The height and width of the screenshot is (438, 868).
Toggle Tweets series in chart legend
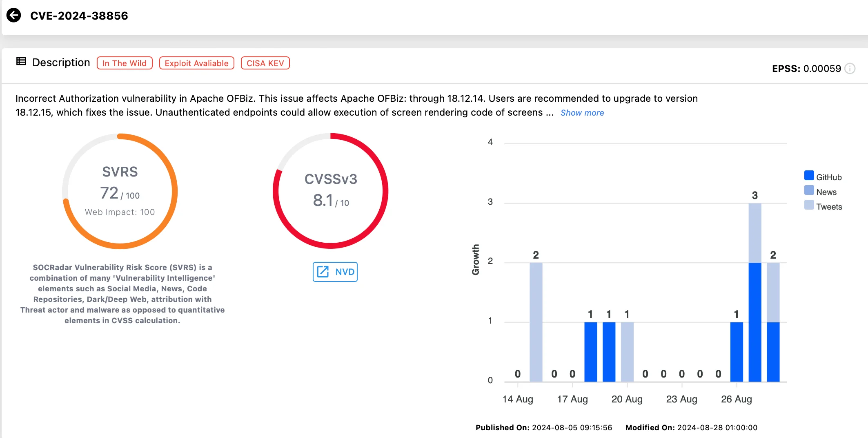[x=823, y=206]
